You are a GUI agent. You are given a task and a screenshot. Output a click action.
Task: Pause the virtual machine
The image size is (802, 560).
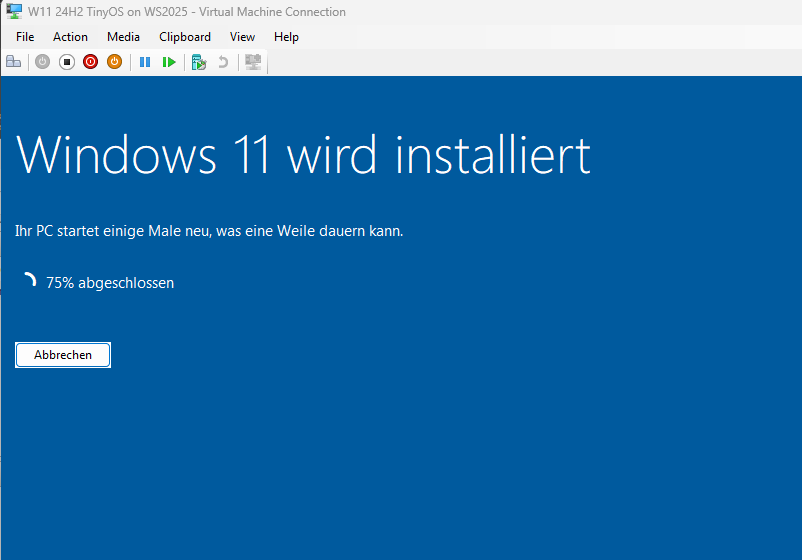click(x=145, y=62)
